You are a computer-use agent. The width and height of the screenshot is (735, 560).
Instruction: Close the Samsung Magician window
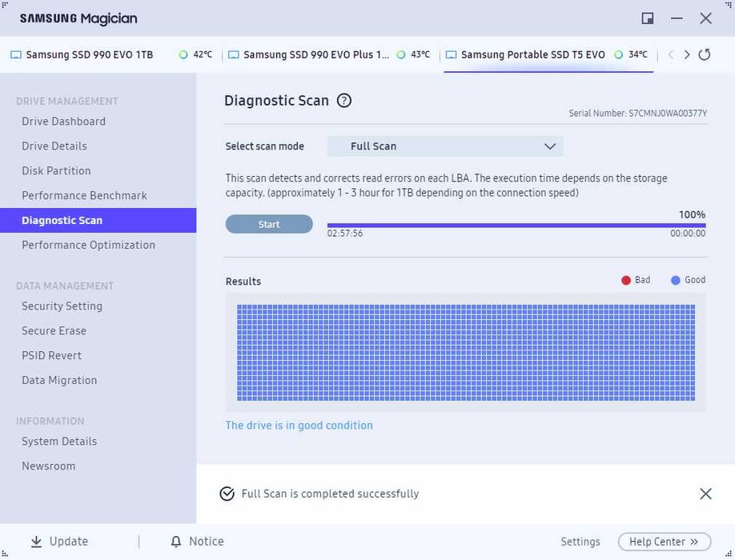pyautogui.click(x=705, y=18)
